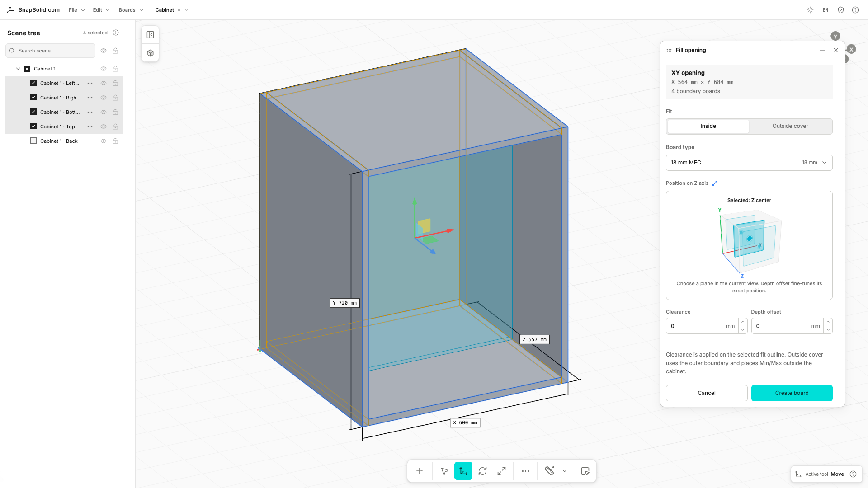Click the scene tree selection info icon
868x488 pixels.
(116, 33)
